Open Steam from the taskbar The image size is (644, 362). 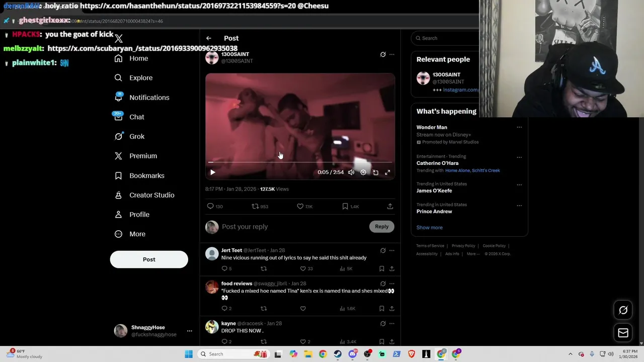click(338, 354)
